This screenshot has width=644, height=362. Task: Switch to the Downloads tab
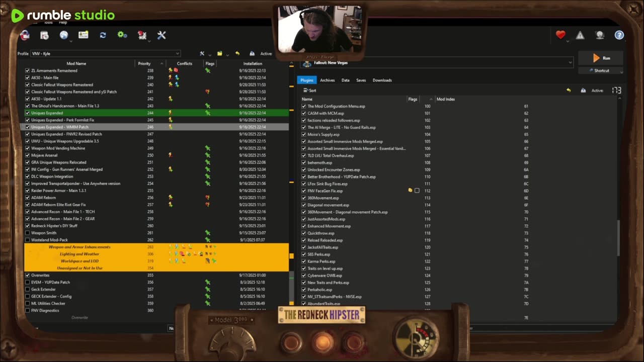click(382, 80)
